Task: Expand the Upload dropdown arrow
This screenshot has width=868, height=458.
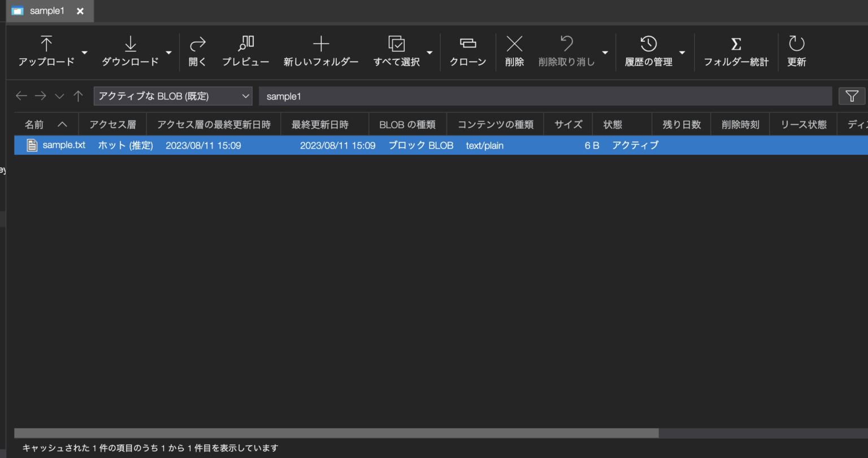Action: tap(84, 52)
